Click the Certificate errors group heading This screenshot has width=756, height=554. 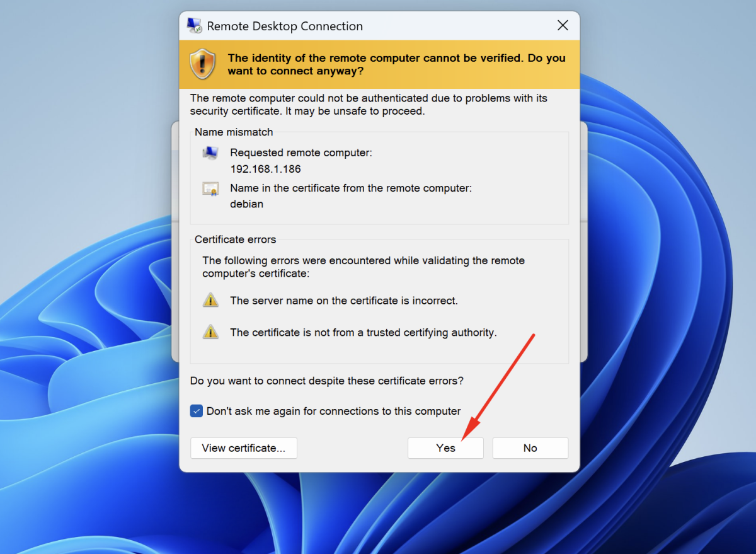pyautogui.click(x=235, y=239)
